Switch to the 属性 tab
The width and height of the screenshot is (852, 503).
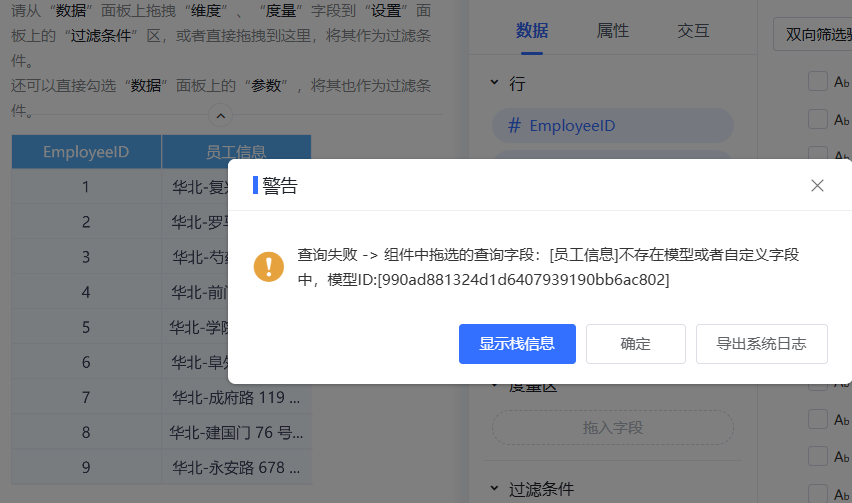click(x=612, y=31)
